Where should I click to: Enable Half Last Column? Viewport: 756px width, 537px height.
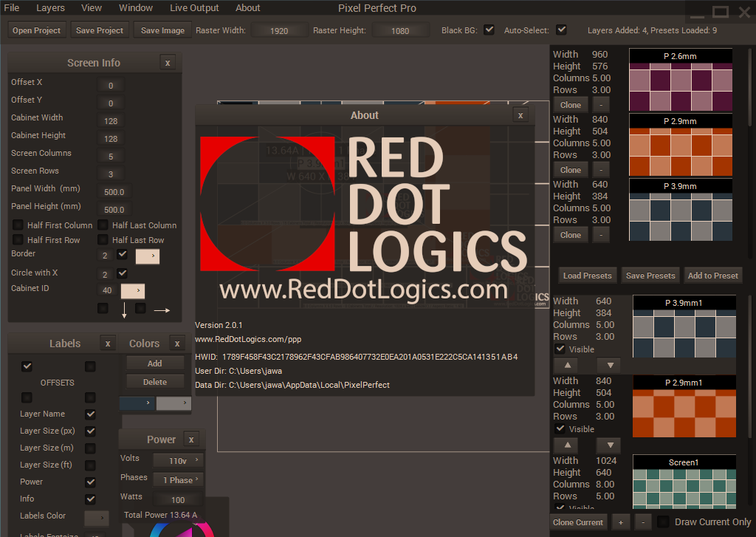(103, 225)
